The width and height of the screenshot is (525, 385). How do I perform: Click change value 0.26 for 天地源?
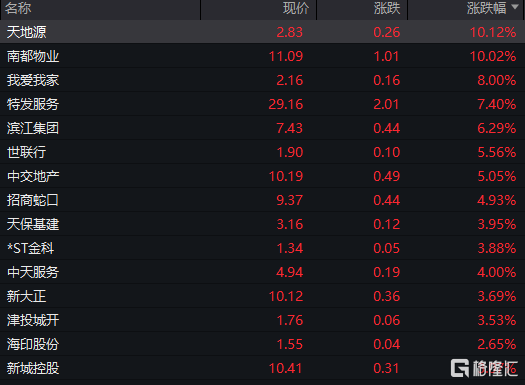coord(387,32)
